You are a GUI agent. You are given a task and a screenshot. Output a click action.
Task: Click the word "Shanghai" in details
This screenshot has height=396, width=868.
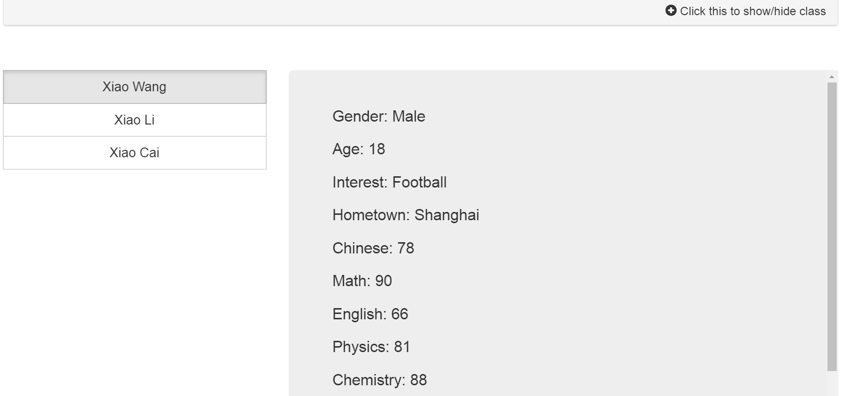(446, 215)
